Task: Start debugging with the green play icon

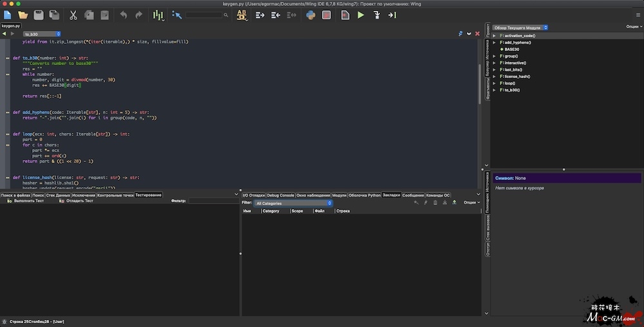Action: point(361,15)
